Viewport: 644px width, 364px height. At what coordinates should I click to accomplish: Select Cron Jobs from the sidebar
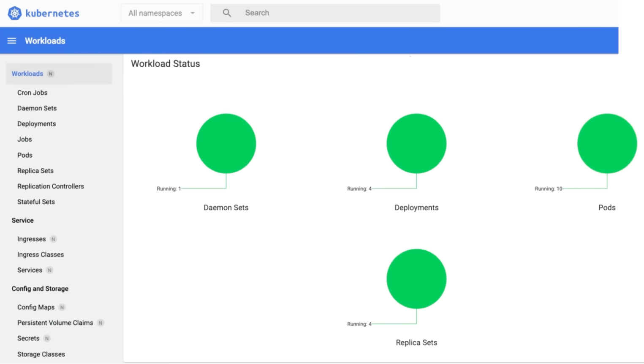pos(33,93)
